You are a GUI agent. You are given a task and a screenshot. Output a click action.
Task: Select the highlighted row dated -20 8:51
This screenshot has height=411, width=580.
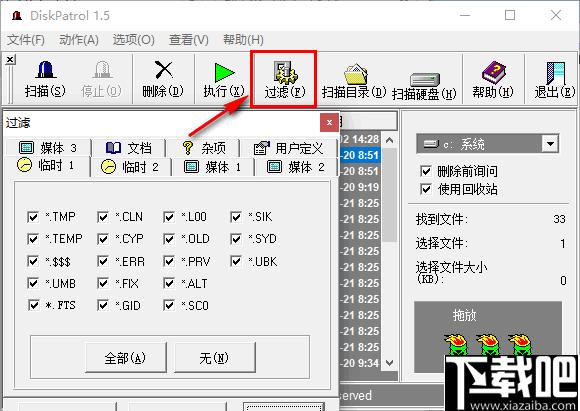point(360,155)
